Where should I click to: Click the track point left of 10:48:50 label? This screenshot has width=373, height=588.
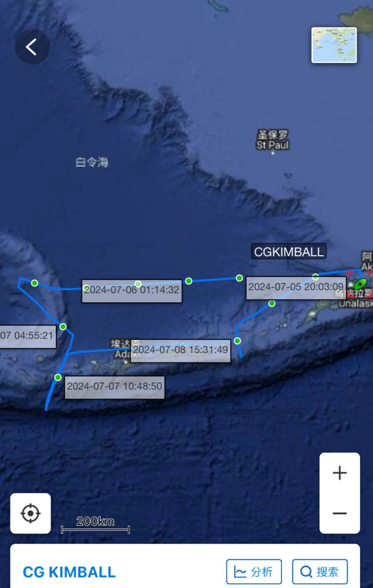pos(58,377)
